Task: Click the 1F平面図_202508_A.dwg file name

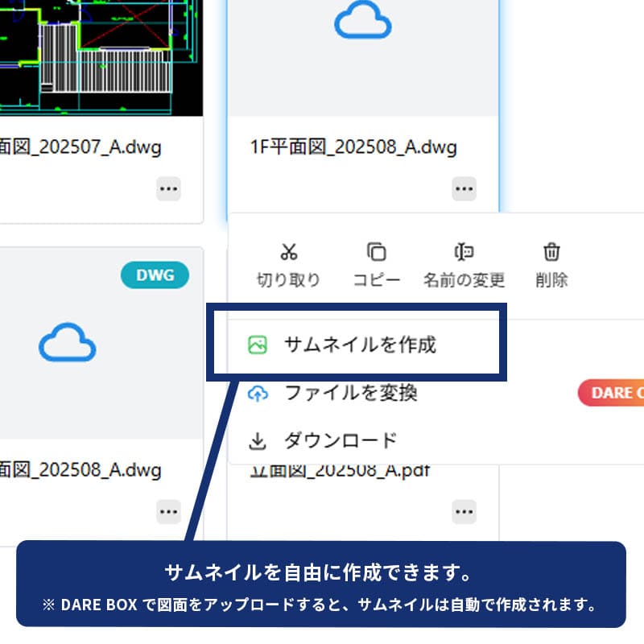Action: pos(354,148)
